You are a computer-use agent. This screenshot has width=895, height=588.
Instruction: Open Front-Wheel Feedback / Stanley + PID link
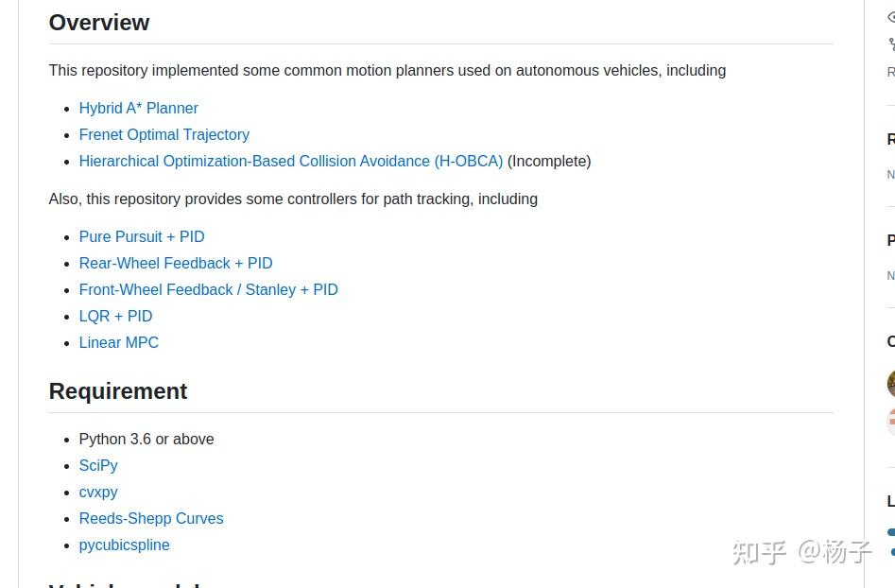click(208, 289)
